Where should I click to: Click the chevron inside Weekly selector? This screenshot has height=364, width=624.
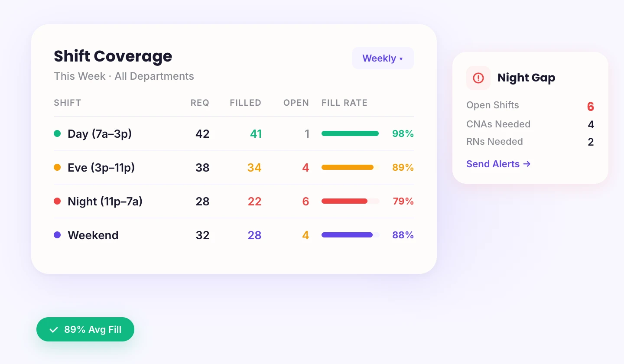point(401,58)
